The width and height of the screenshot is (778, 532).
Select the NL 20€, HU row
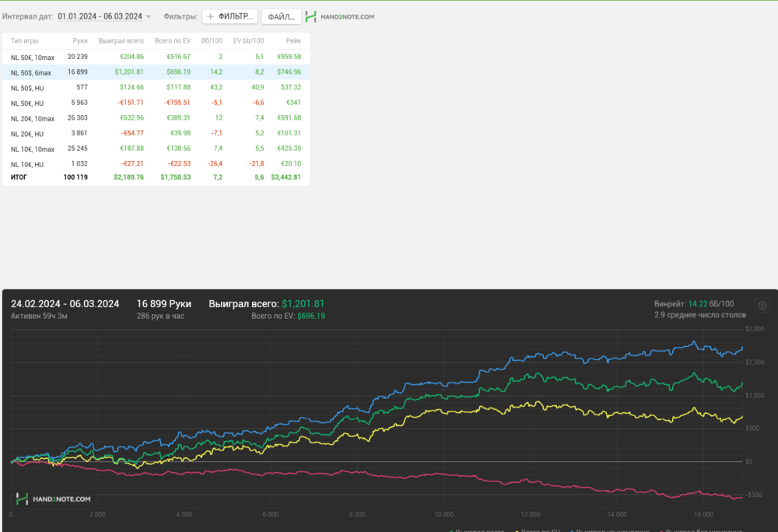(x=156, y=133)
